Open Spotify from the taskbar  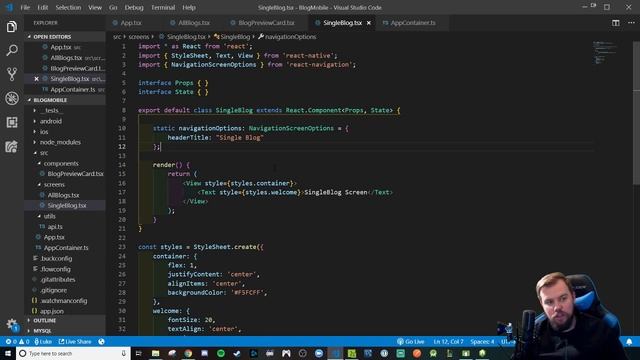tap(221, 353)
